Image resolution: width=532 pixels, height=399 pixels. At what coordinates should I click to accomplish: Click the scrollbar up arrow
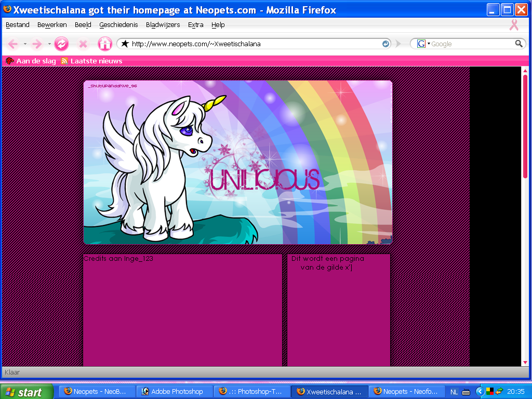click(x=525, y=71)
